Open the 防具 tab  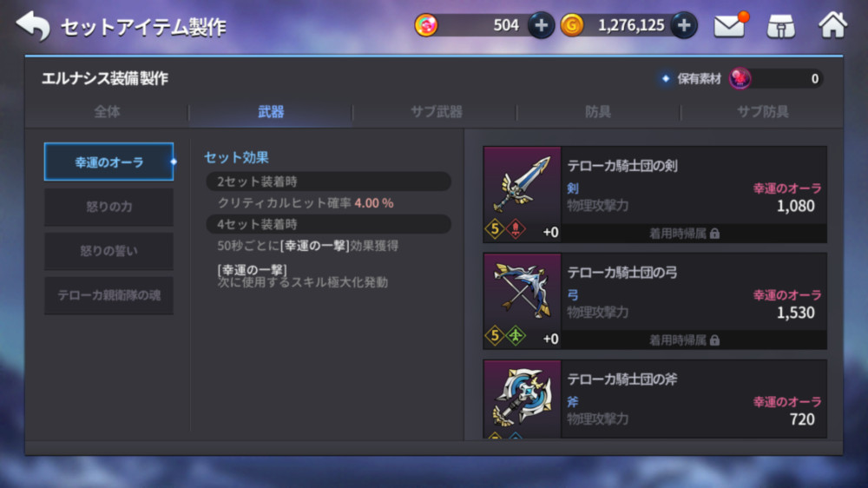[598, 112]
